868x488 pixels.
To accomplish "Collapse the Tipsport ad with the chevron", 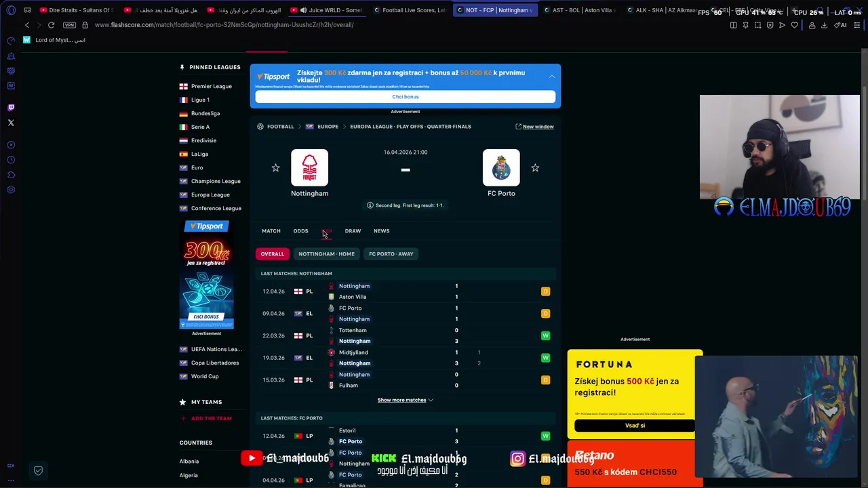I will pos(551,77).
